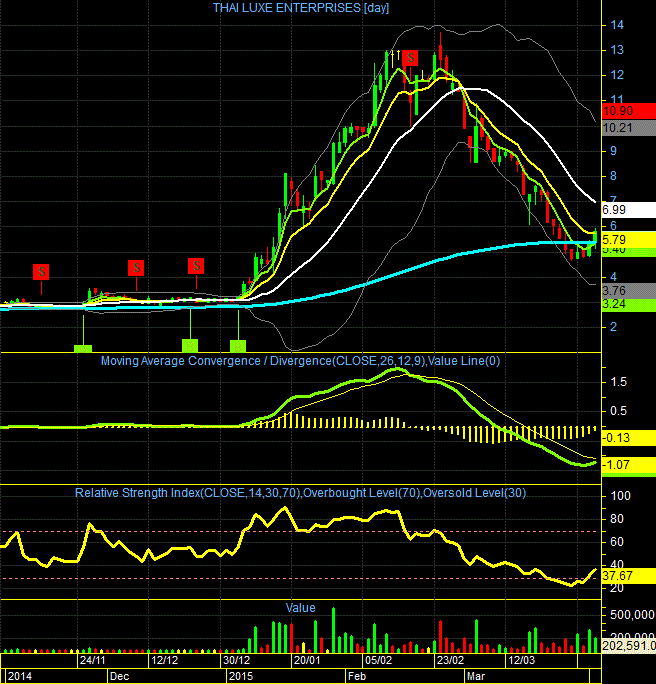
Task: Select the Feb month label
Action: [356, 676]
